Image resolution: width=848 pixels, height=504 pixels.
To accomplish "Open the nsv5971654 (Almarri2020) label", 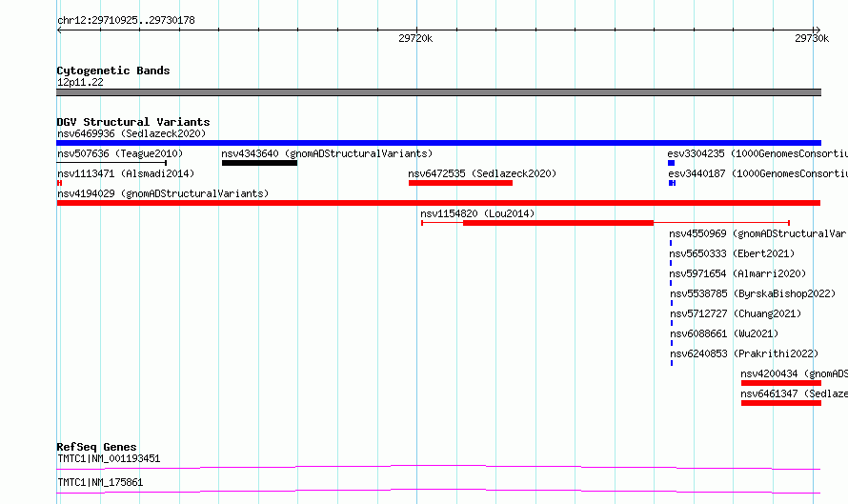I will click(737, 273).
